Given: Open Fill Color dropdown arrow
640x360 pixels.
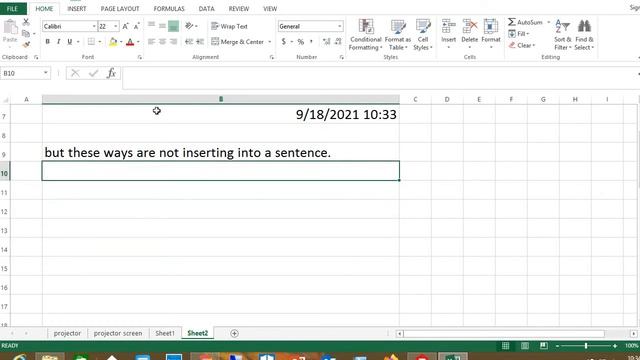Looking at the screenshot, I should pos(121,42).
